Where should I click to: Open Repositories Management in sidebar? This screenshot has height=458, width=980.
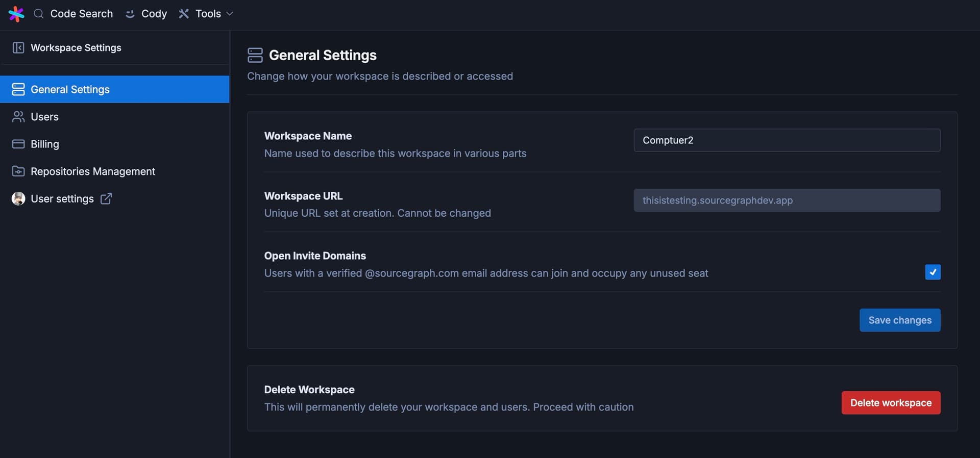pyautogui.click(x=115, y=171)
